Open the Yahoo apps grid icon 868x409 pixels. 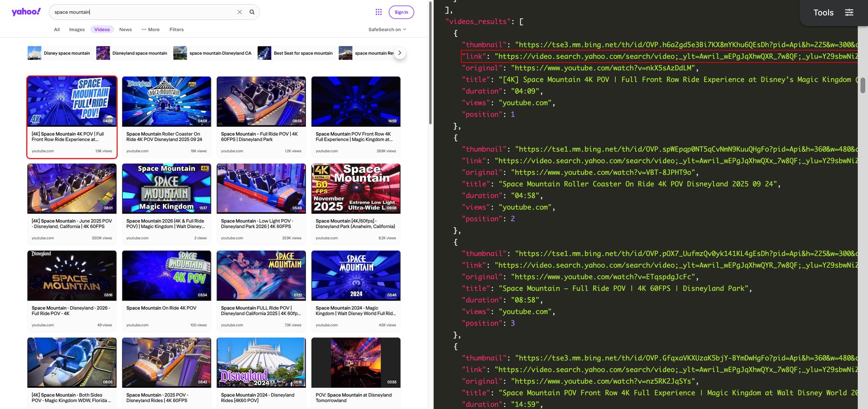378,12
